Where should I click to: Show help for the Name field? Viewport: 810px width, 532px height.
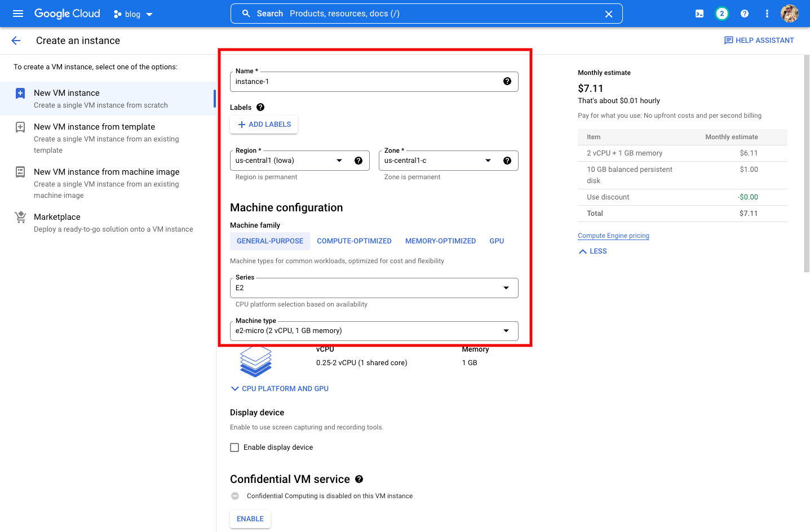click(507, 82)
